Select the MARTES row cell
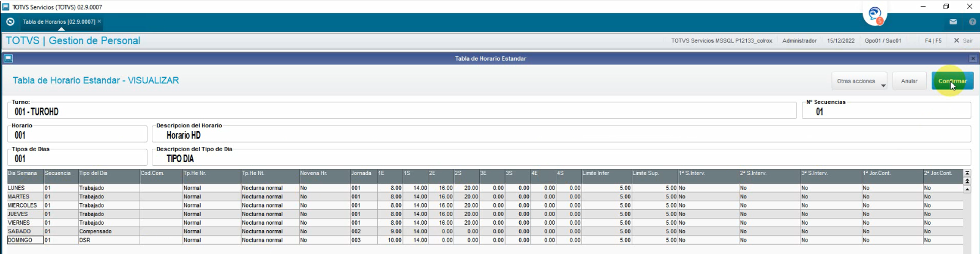 (x=25, y=196)
